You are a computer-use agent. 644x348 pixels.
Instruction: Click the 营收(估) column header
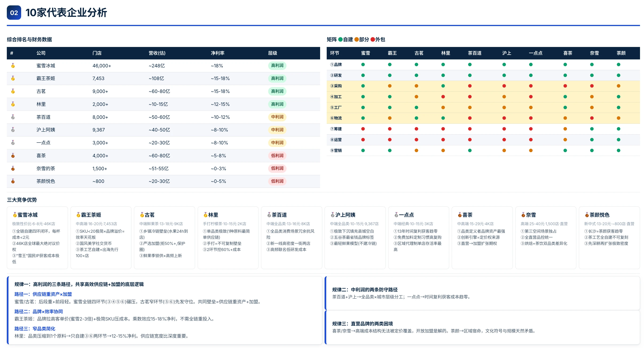157,53
